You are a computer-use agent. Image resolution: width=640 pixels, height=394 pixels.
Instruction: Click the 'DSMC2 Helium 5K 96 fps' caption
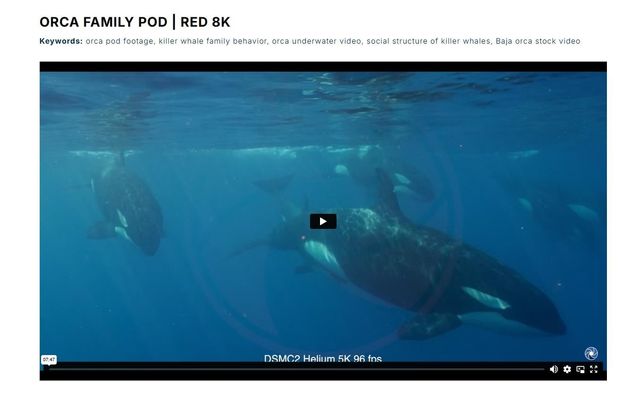pos(323,358)
